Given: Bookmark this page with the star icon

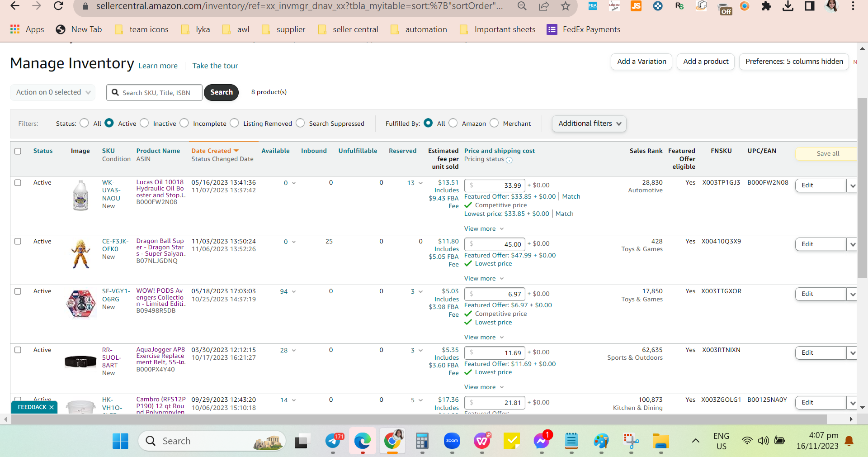Looking at the screenshot, I should click(x=566, y=6).
